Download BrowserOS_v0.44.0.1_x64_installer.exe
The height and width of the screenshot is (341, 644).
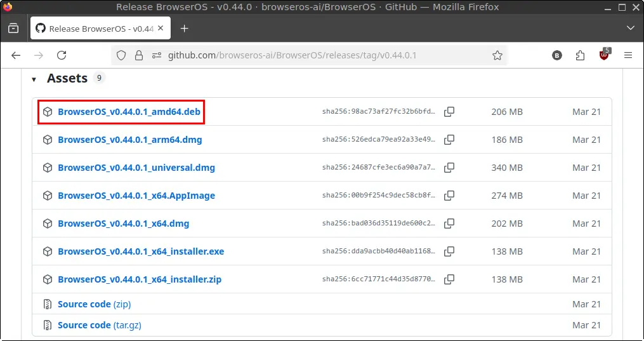tap(141, 251)
